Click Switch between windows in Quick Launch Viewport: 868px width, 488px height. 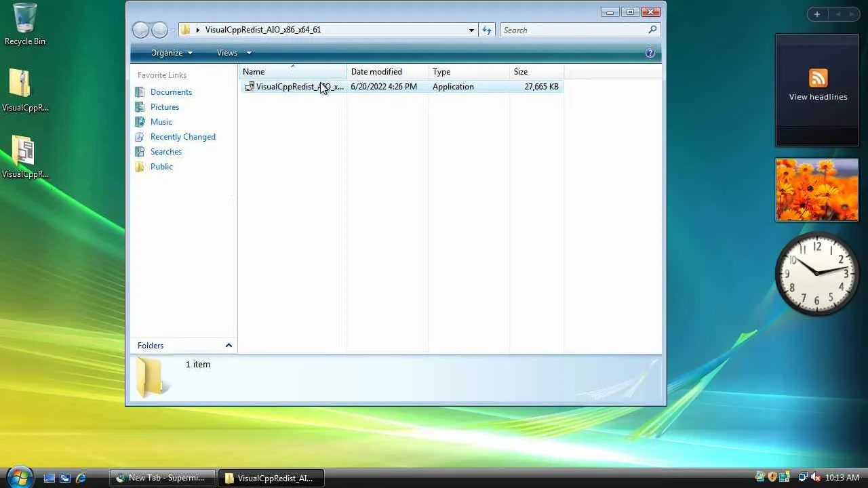(x=65, y=478)
